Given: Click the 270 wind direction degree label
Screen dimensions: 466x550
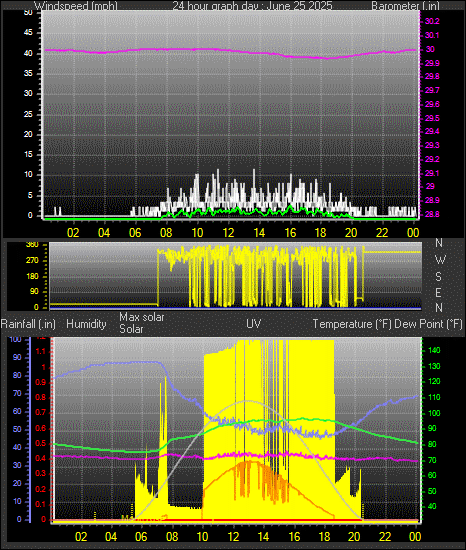Looking at the screenshot, I should pyautogui.click(x=32, y=261).
